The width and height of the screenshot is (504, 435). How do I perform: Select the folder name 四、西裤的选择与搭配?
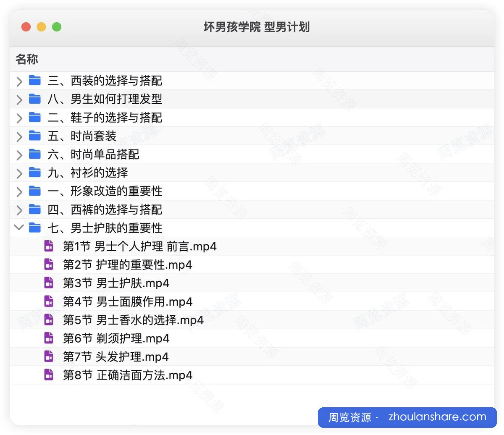point(105,210)
